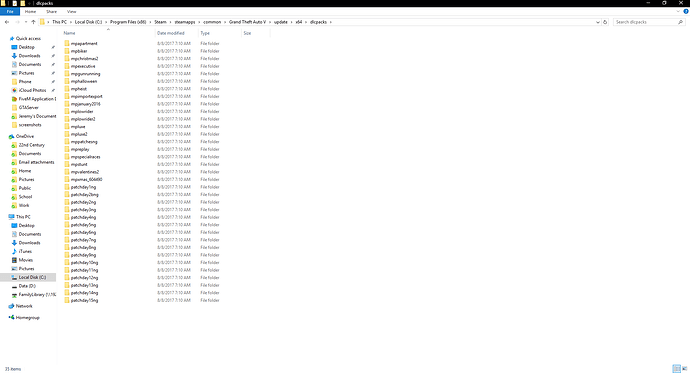Image resolution: width=690 pixels, height=373 pixels.
Task: Expand address bar history dropdown
Action: point(598,22)
